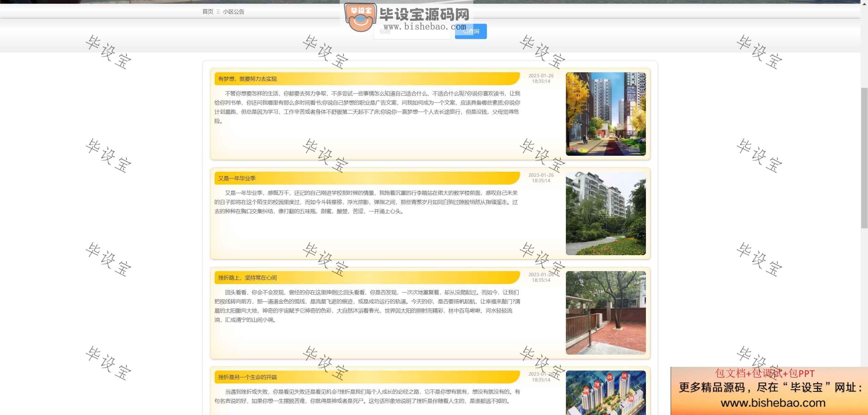The image size is (868, 415).
Task: Click the high-rise towers thumbnail with yellow trees
Action: [x=606, y=114]
